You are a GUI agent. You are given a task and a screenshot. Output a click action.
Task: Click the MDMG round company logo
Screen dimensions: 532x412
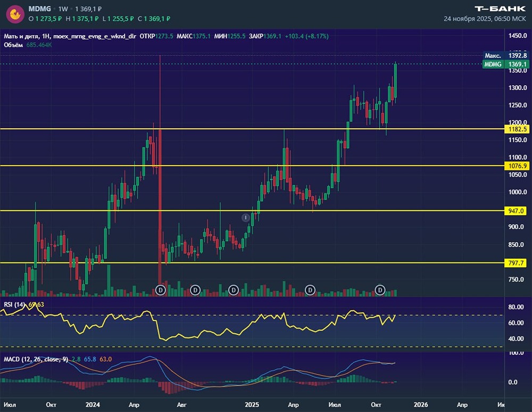(x=15, y=14)
